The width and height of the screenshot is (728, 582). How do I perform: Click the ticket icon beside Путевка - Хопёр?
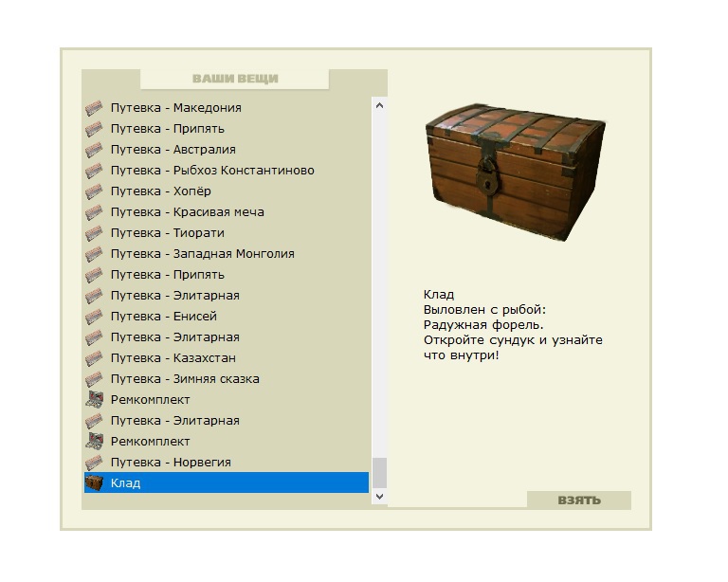(x=94, y=191)
